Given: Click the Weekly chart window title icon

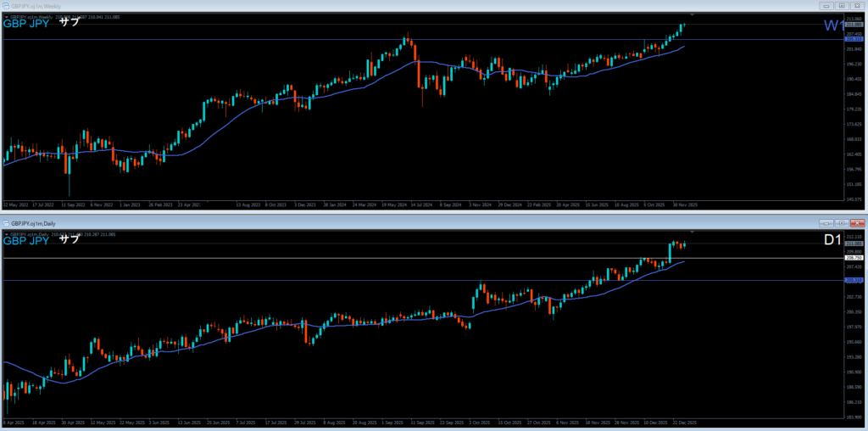Looking at the screenshot, I should (x=6, y=6).
